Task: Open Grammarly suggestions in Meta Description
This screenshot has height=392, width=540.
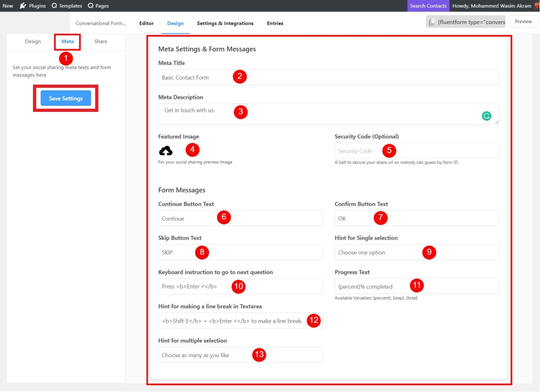Action: coord(487,115)
